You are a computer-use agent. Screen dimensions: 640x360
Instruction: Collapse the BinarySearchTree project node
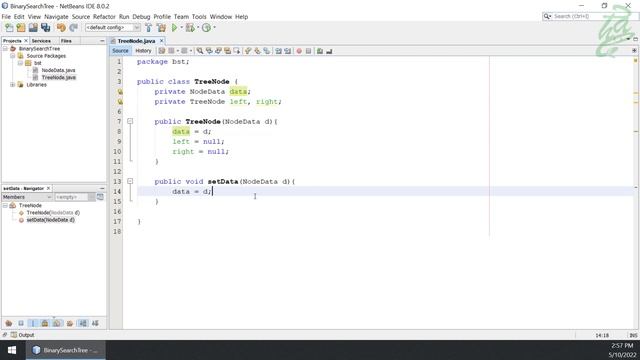5,49
